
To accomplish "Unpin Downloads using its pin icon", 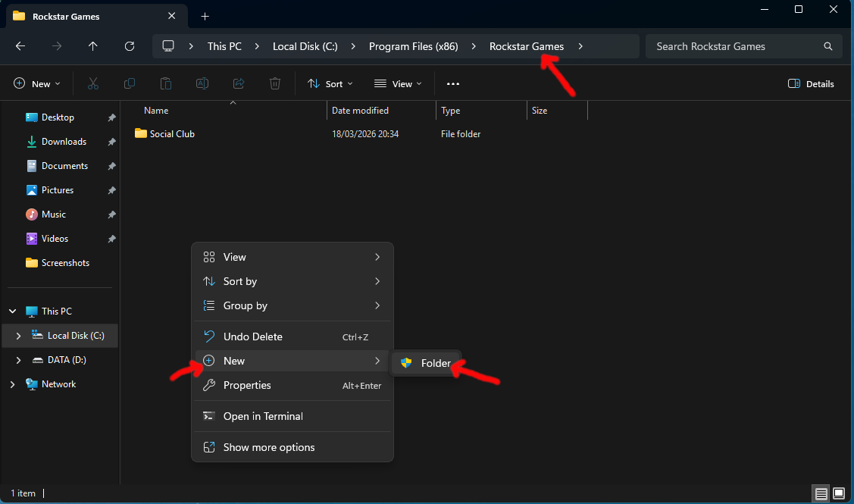I will [111, 142].
